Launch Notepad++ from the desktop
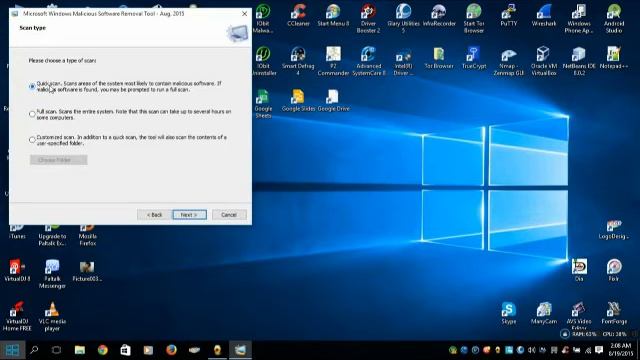Viewport: 640px width, 360px height. pyautogui.click(x=614, y=58)
